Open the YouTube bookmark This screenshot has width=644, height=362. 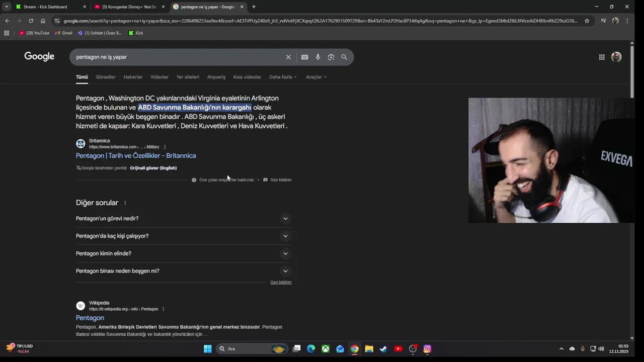[x=34, y=33]
